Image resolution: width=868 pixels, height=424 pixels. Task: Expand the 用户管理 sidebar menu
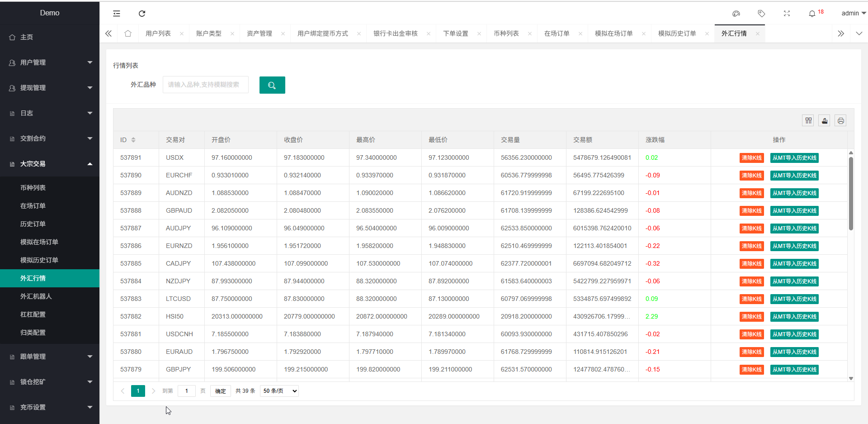click(50, 62)
